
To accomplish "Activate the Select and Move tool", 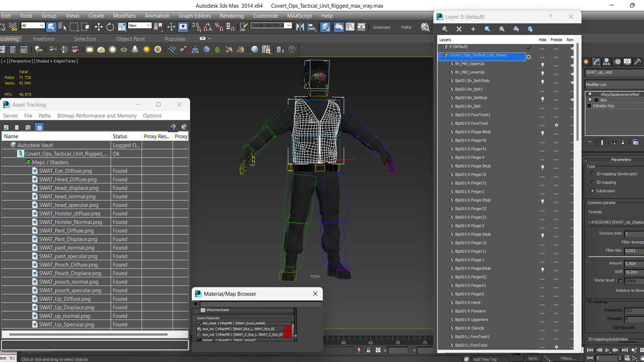I will 99,27.
